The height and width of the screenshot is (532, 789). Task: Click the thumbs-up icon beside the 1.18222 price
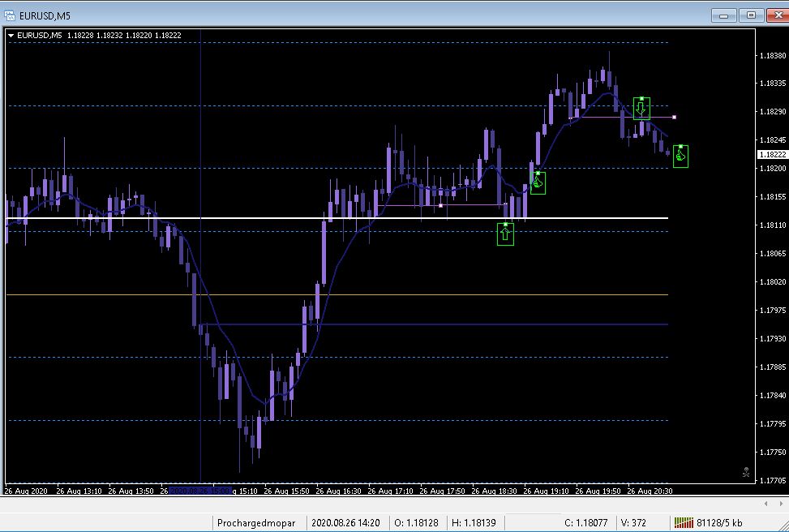click(681, 157)
